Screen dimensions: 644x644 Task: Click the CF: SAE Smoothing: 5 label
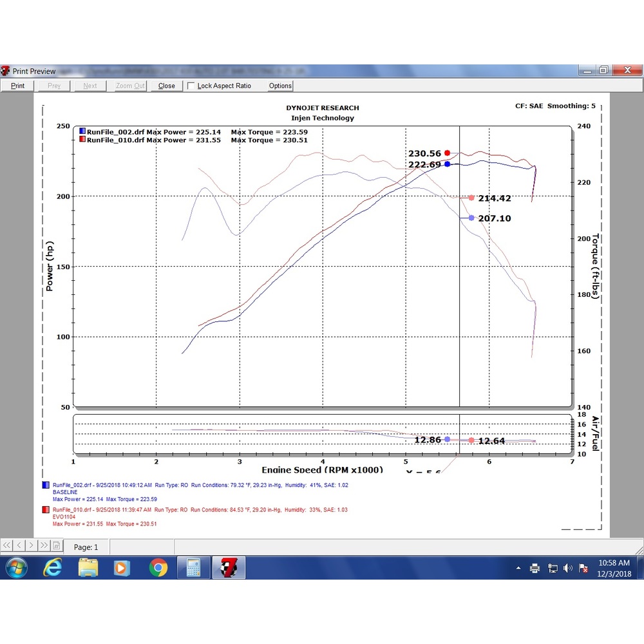click(x=555, y=106)
